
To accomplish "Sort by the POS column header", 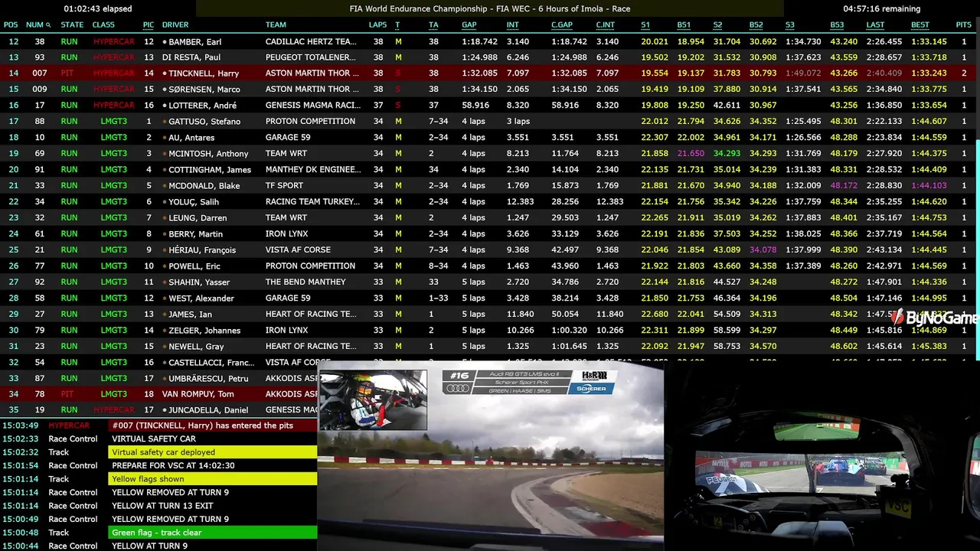I will click(x=11, y=25).
